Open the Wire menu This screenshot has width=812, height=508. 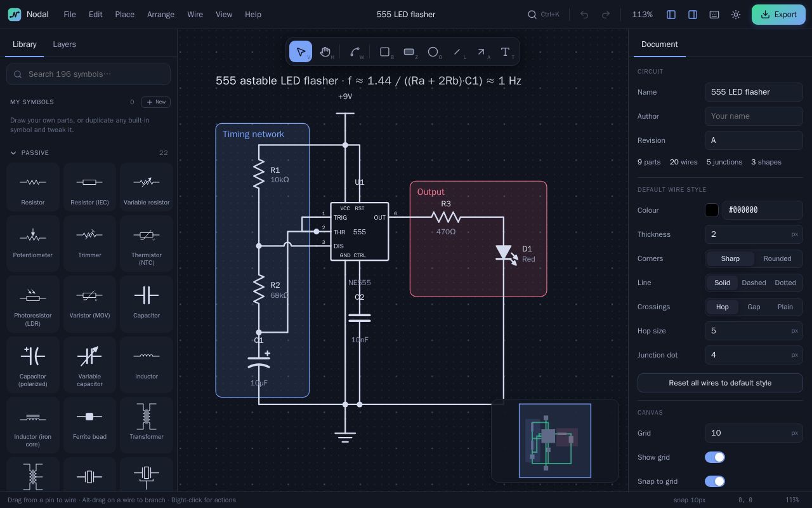tap(195, 15)
